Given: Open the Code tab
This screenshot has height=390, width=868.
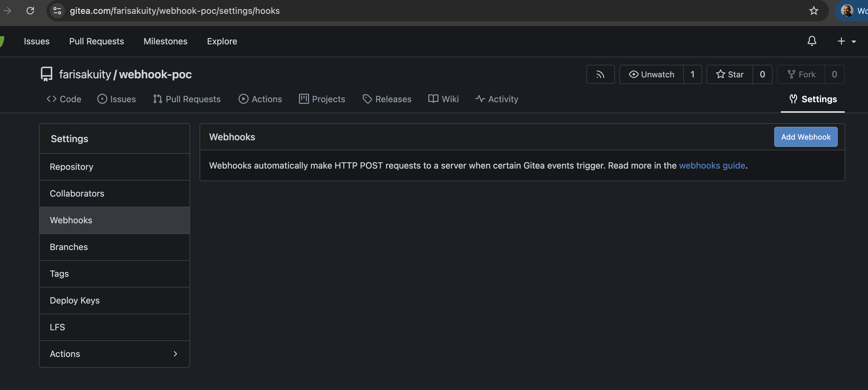Looking at the screenshot, I should (x=64, y=99).
